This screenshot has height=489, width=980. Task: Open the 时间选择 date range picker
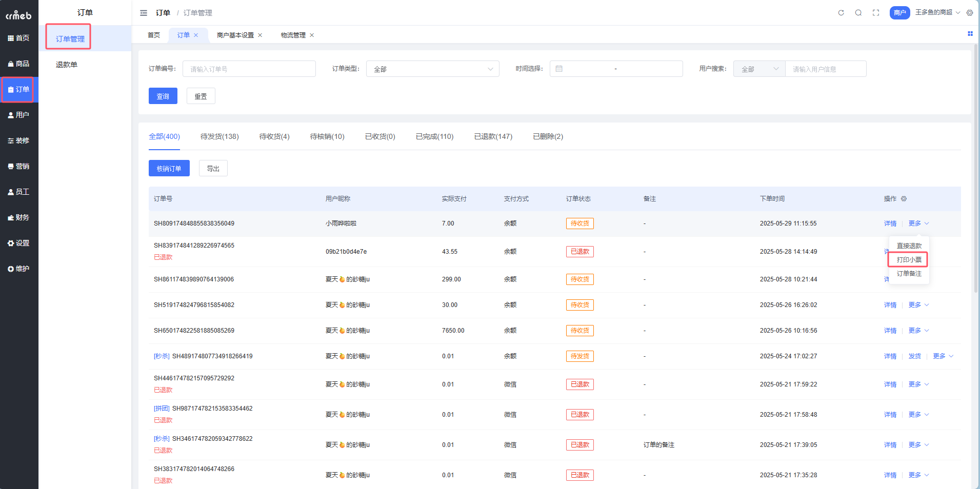tap(615, 69)
